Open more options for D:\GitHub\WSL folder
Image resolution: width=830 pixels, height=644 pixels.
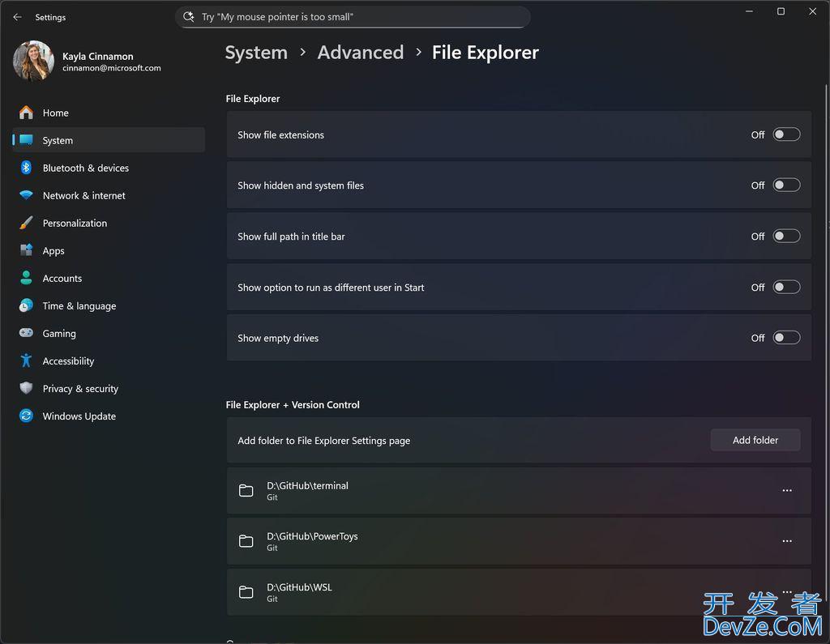787,591
